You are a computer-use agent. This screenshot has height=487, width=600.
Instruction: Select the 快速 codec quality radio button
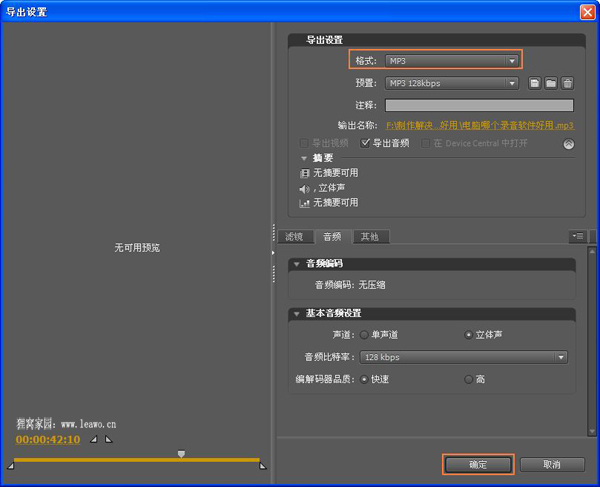click(364, 380)
